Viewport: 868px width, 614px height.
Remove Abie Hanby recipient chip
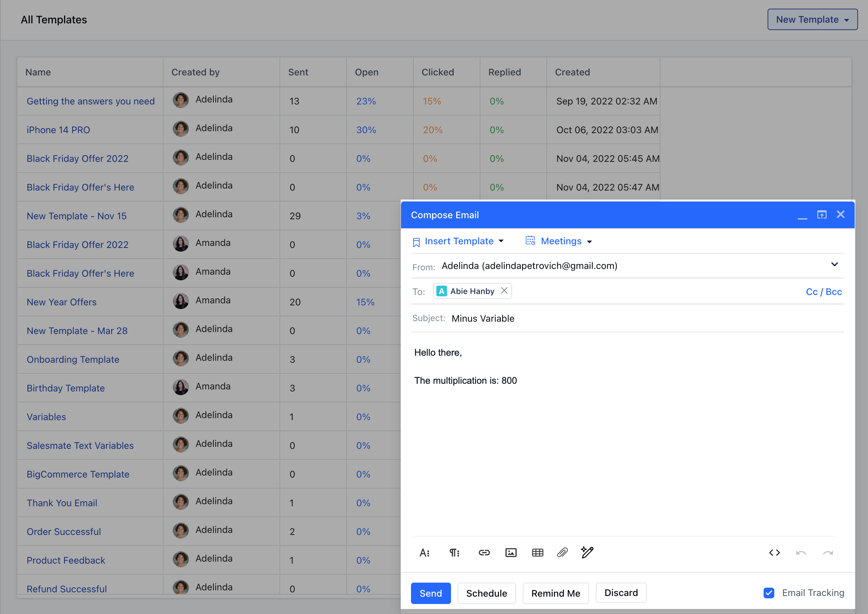[504, 291]
